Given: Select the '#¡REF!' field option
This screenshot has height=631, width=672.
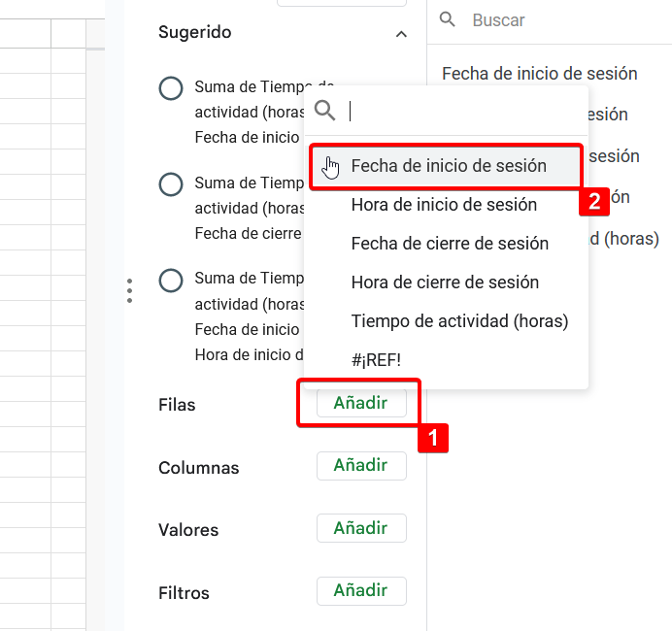Looking at the screenshot, I should click(x=376, y=360).
